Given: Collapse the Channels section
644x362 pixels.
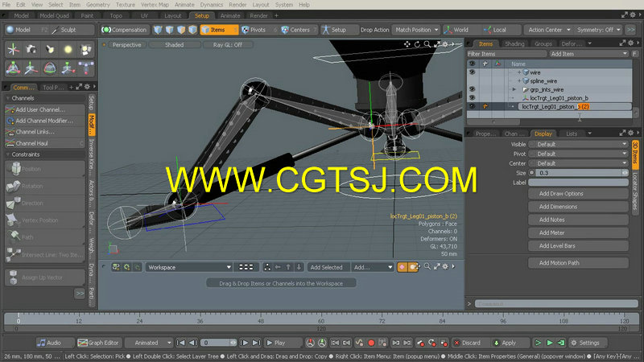Looking at the screenshot, I should 8,98.
